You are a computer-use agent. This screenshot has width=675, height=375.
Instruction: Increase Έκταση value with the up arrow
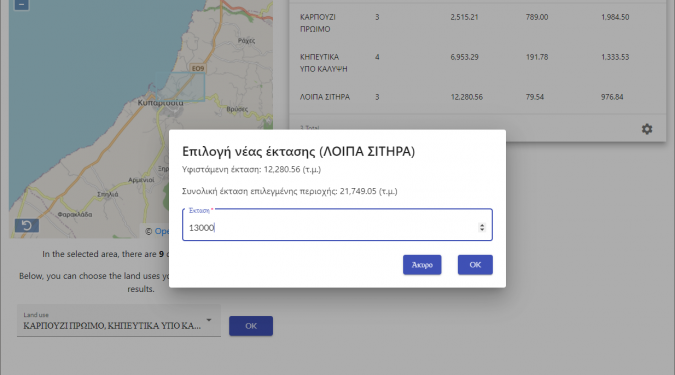point(482,225)
